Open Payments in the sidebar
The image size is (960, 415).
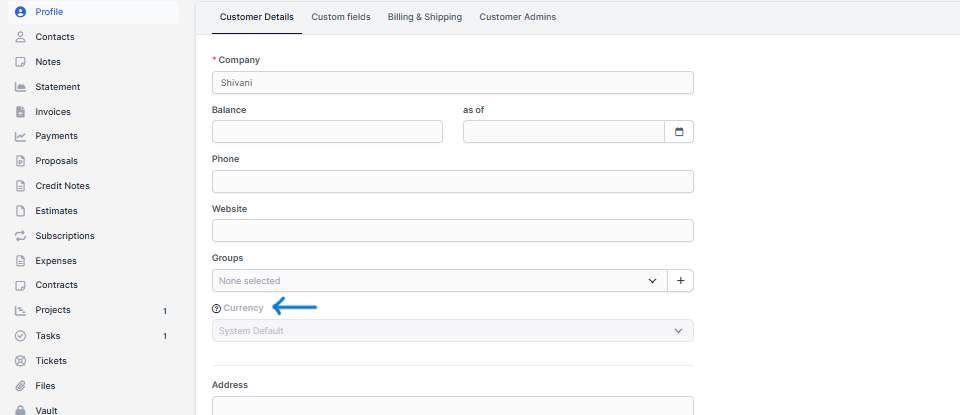click(56, 136)
